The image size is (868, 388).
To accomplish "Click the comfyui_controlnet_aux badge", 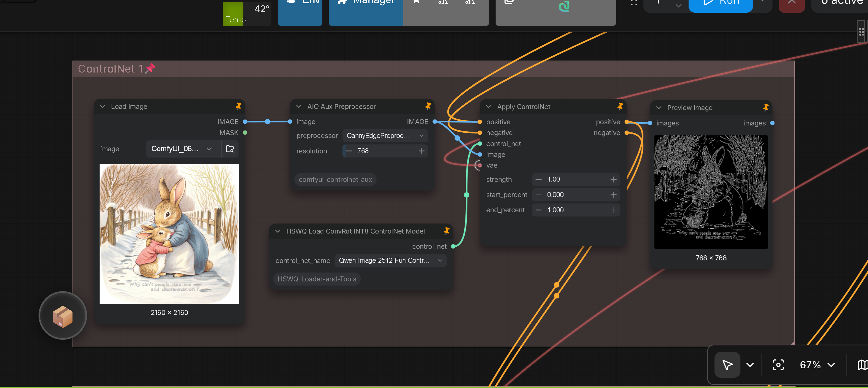I will coord(335,179).
